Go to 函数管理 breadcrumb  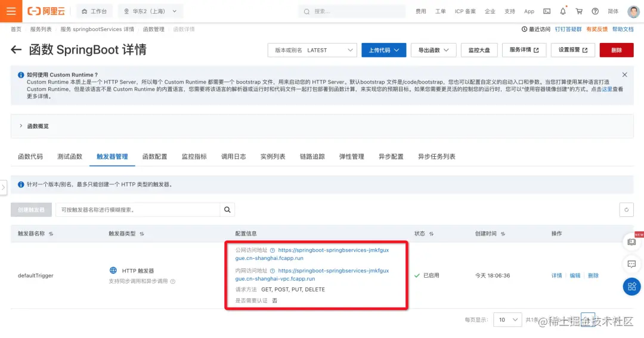154,29
